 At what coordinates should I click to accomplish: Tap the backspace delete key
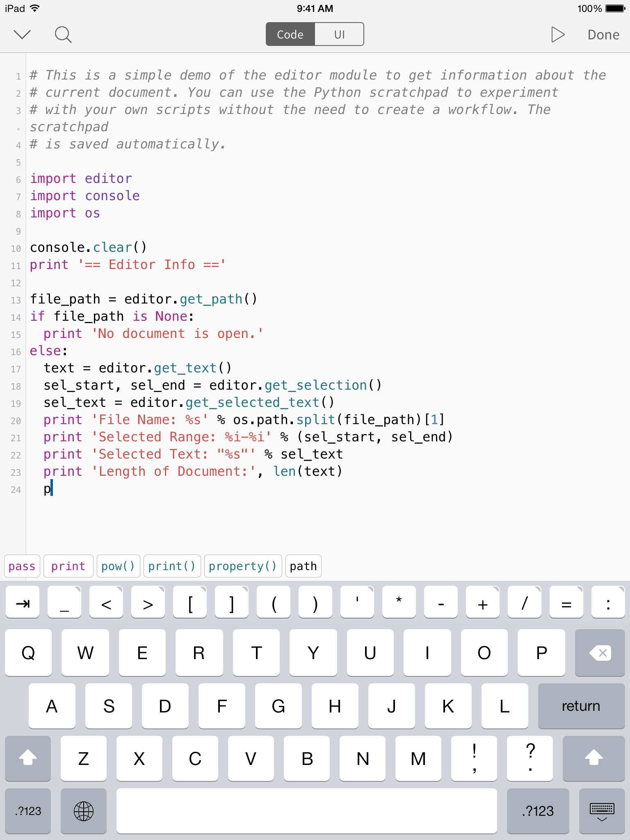tap(600, 653)
